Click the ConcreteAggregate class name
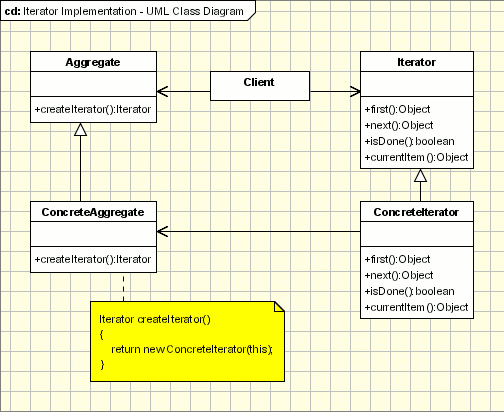504x412 pixels. (x=93, y=212)
